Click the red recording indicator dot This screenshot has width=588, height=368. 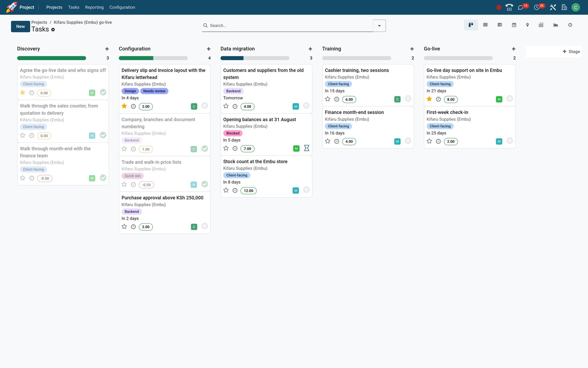tap(499, 7)
